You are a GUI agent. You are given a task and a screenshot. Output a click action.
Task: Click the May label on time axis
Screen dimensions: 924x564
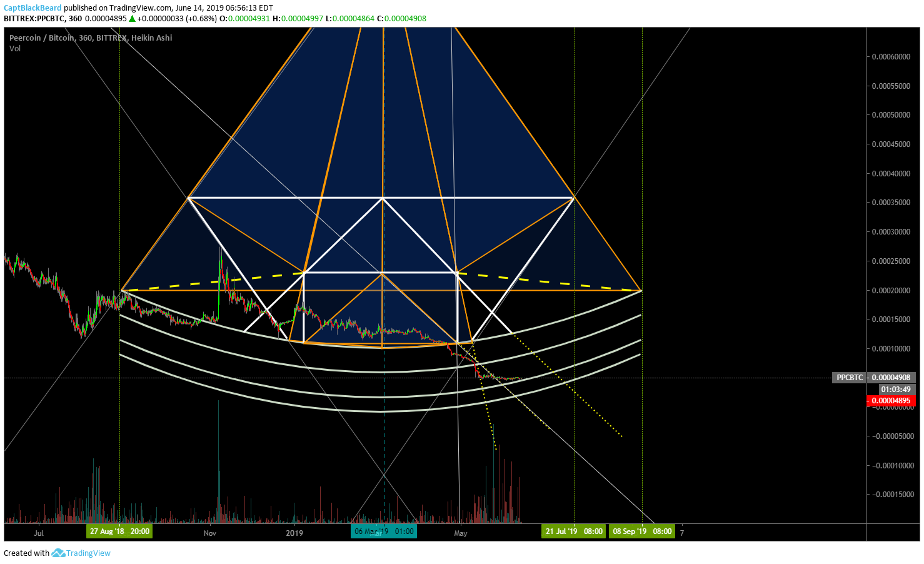pos(461,533)
